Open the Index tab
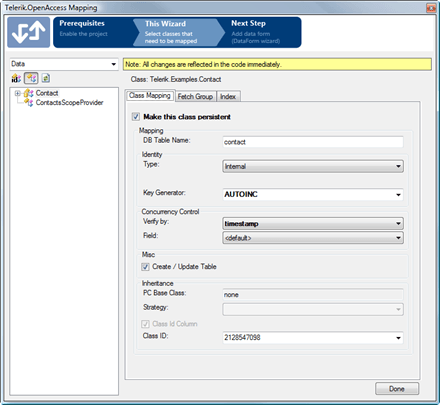This screenshot has width=440, height=405. point(228,96)
